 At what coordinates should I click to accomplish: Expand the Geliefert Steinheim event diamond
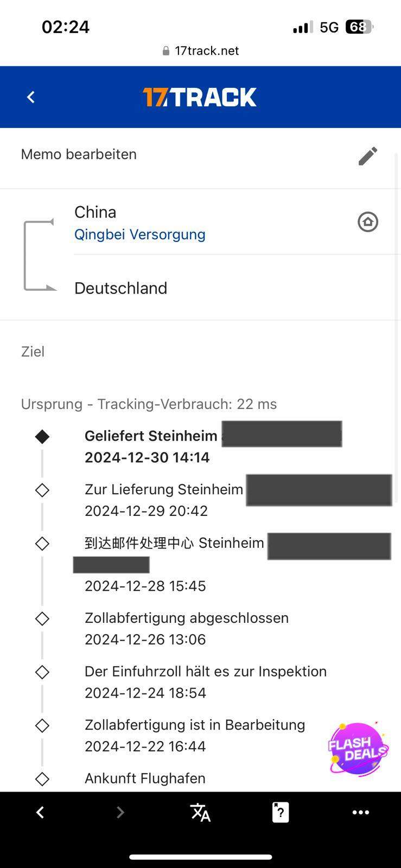tap(42, 436)
